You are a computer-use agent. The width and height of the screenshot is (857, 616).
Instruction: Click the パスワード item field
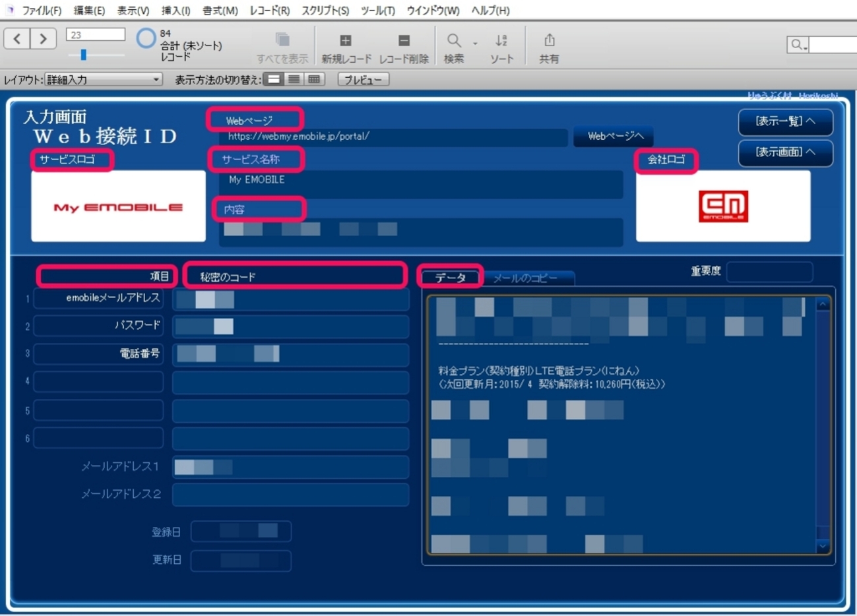click(x=98, y=325)
